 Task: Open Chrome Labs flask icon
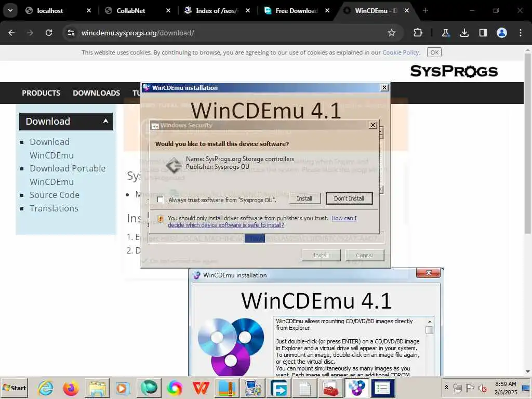coord(445,33)
